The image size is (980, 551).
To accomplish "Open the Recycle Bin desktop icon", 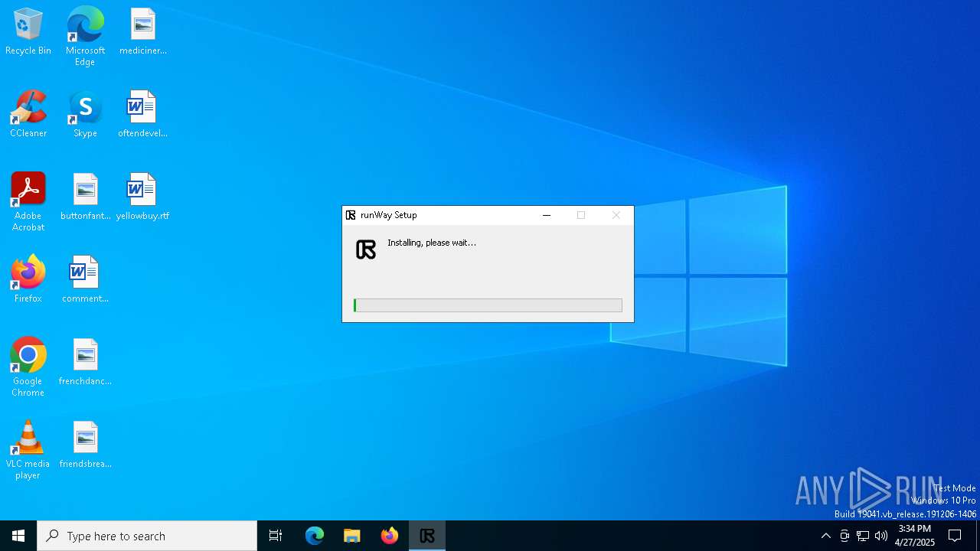I will tap(28, 31).
